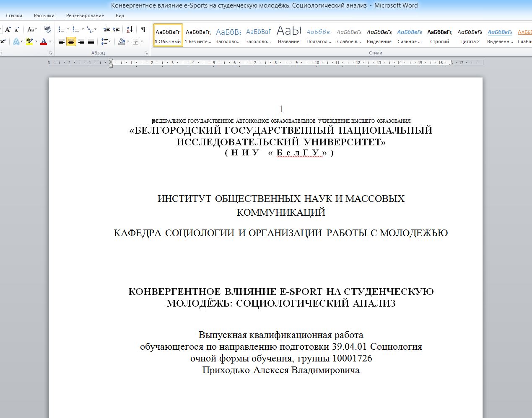Viewport: 532px width, 418px height.
Task: Create a multilevel list
Action: coord(91,29)
